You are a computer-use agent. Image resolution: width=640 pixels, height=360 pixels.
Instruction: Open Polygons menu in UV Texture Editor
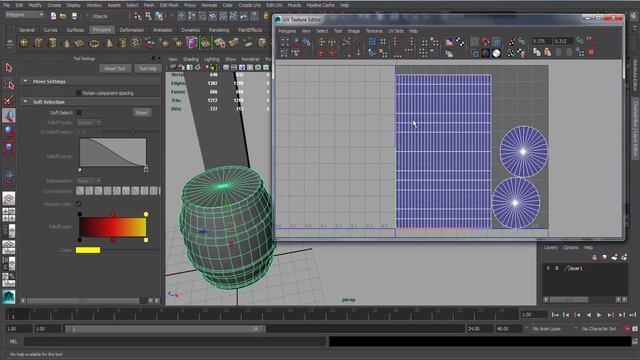click(287, 31)
